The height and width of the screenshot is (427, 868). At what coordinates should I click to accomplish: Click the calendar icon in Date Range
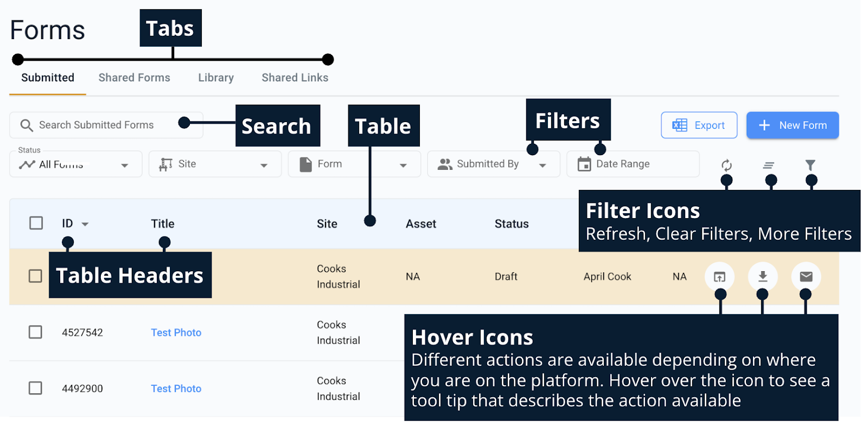click(584, 164)
